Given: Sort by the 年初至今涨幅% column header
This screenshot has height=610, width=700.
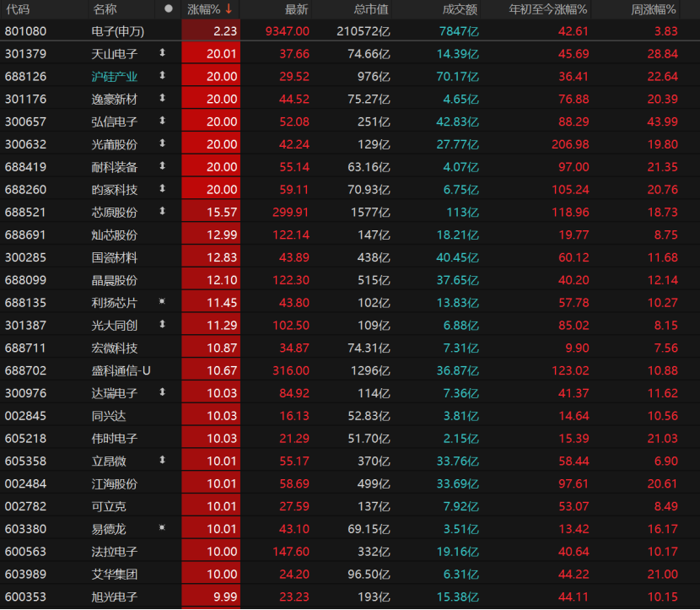Looking at the screenshot, I should pos(547,9).
